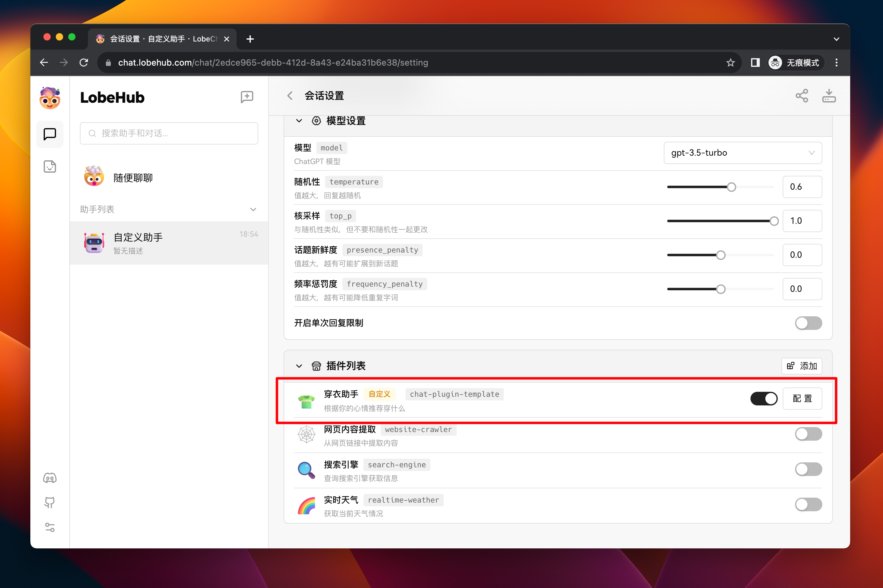
Task: Open the browser tab list dropdown arrow
Action: click(836, 39)
